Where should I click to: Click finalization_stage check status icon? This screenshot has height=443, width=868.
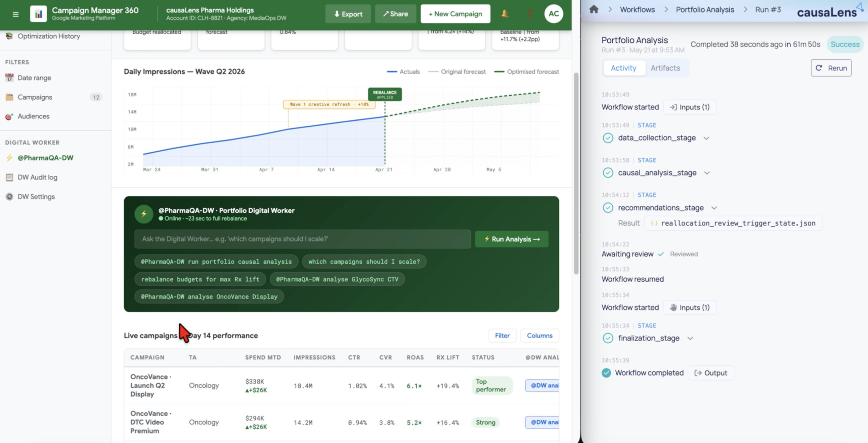[608, 338]
